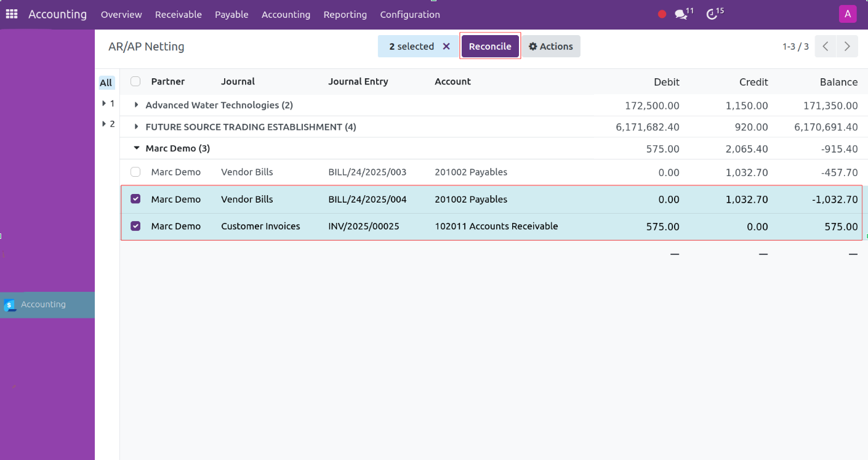Clear selection with the X icon
The width and height of the screenshot is (868, 460).
[x=446, y=46]
